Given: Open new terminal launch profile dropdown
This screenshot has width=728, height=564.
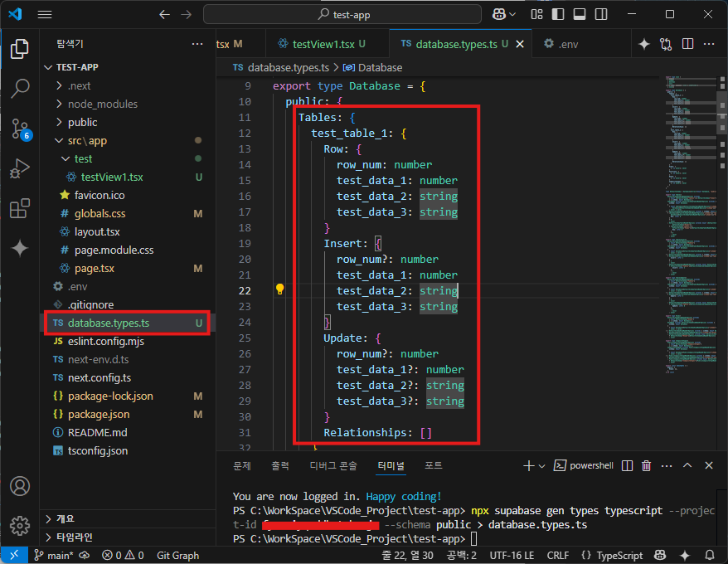Looking at the screenshot, I should [x=541, y=466].
